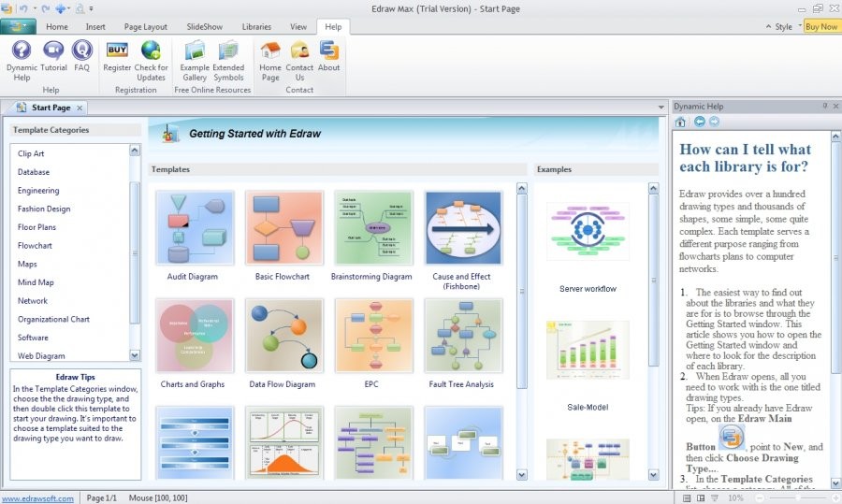The image size is (842, 504).
Task: Select the Clip Art category
Action: click(x=31, y=153)
